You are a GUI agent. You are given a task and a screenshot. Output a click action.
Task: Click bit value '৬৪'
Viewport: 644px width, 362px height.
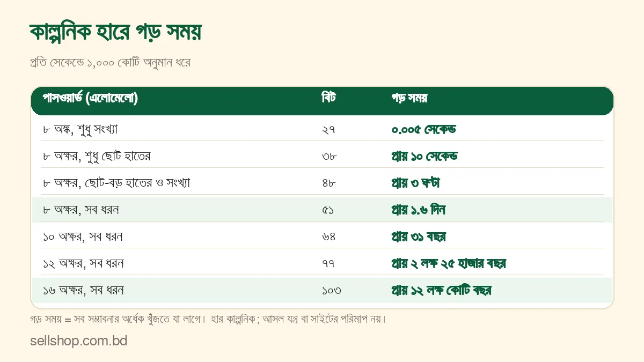point(329,237)
